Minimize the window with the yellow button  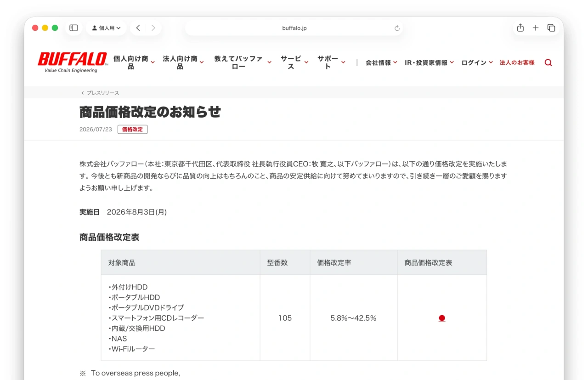click(45, 28)
